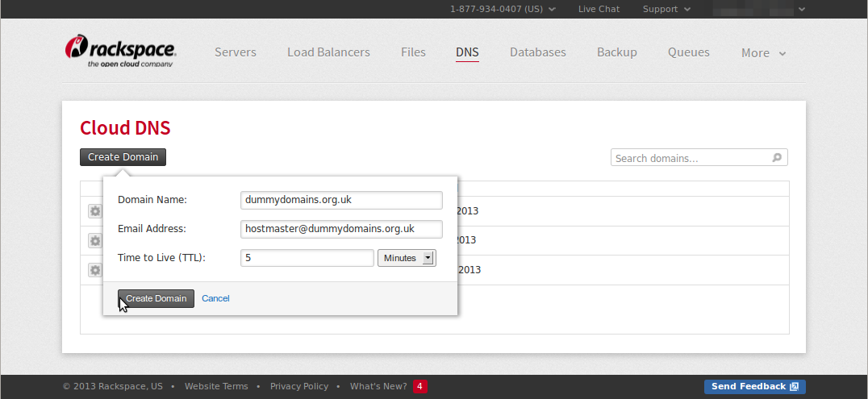
Task: Click gear icon on first domain row
Action: click(x=95, y=211)
